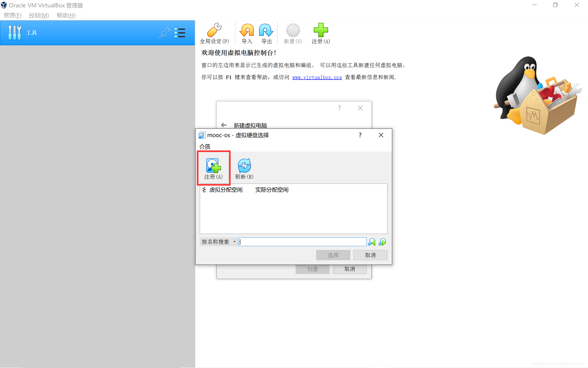Click the search next match icon
The height and width of the screenshot is (368, 588).
click(x=382, y=242)
